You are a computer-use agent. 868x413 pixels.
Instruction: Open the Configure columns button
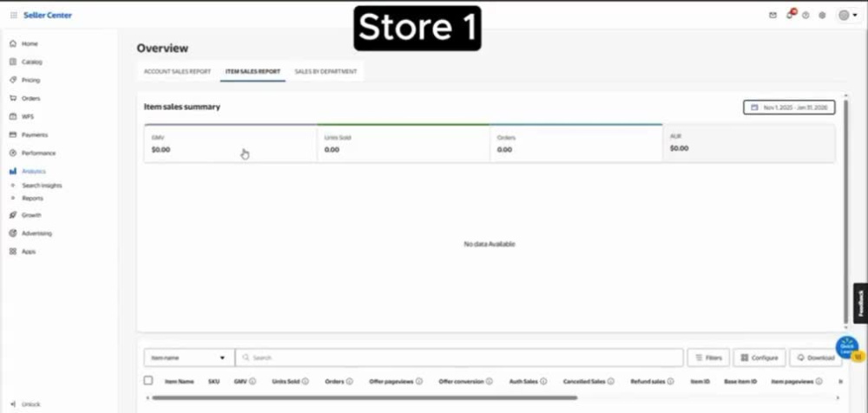coord(759,357)
